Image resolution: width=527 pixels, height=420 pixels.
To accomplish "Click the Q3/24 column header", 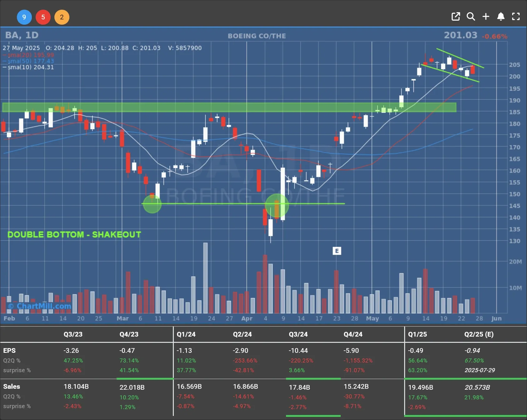I will pos(298,334).
